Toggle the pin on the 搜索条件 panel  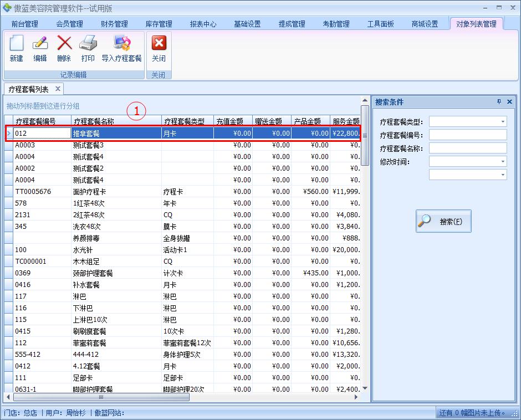[x=499, y=101]
